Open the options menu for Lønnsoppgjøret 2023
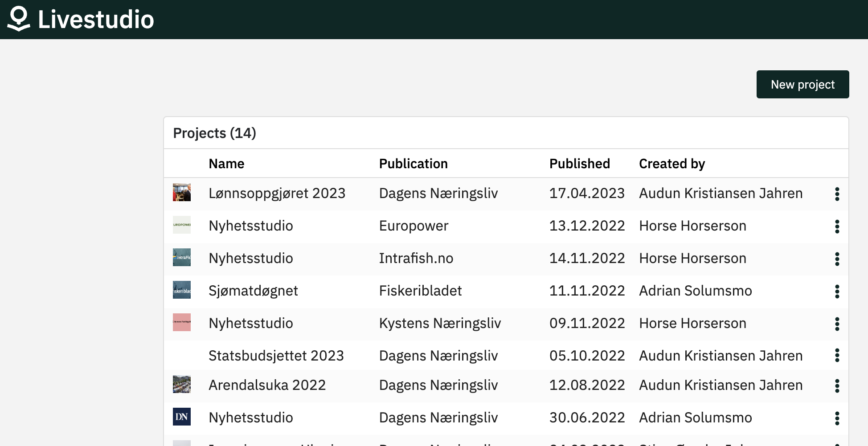This screenshot has width=868, height=446. coord(837,194)
